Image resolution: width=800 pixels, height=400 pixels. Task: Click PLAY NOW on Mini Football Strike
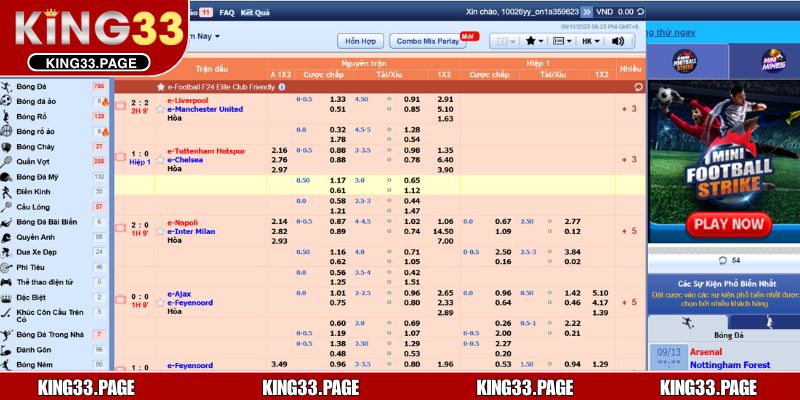pos(728,224)
